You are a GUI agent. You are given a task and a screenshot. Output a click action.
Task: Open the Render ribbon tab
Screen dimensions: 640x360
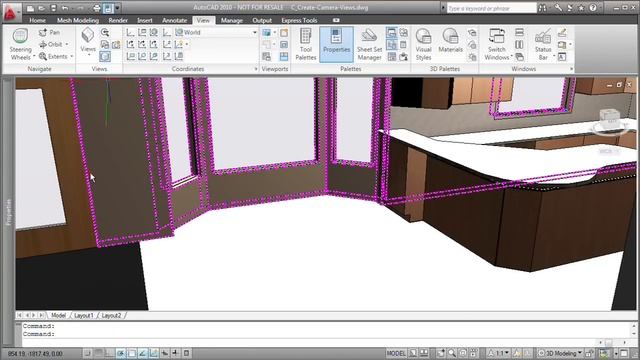tap(118, 20)
